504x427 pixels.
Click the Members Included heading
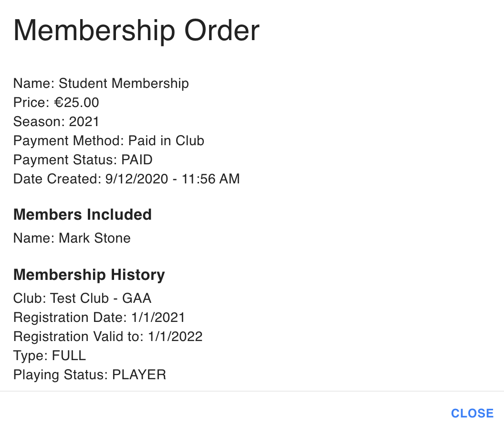coord(82,214)
